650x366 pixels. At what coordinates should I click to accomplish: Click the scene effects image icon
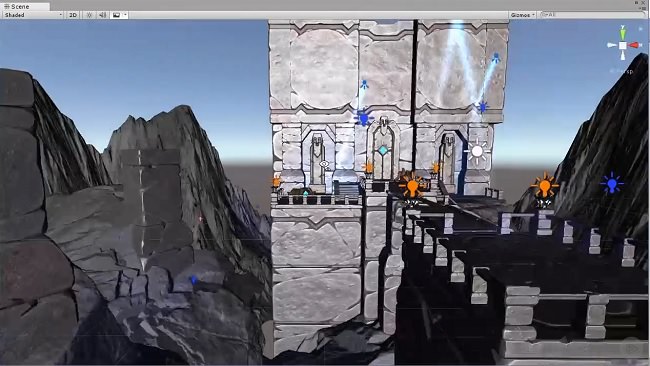[x=116, y=15]
